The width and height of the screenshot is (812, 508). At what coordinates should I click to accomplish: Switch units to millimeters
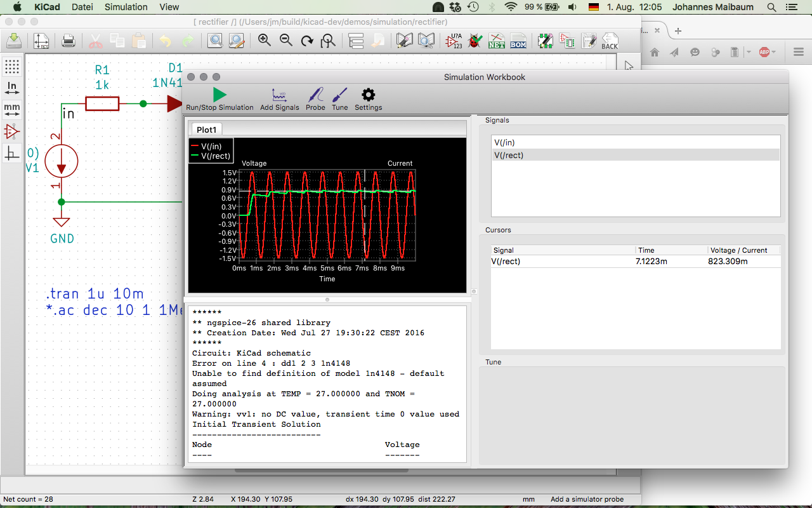click(12, 109)
